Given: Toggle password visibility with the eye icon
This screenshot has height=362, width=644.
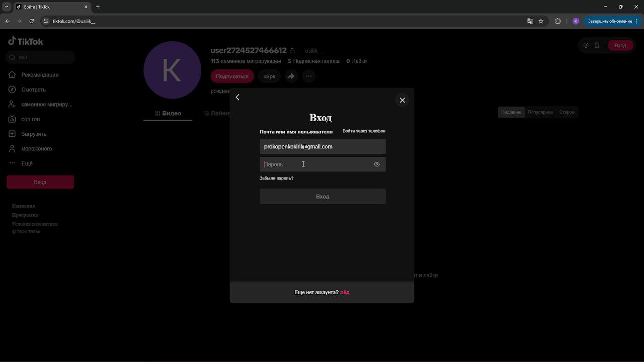Looking at the screenshot, I should coord(376,164).
